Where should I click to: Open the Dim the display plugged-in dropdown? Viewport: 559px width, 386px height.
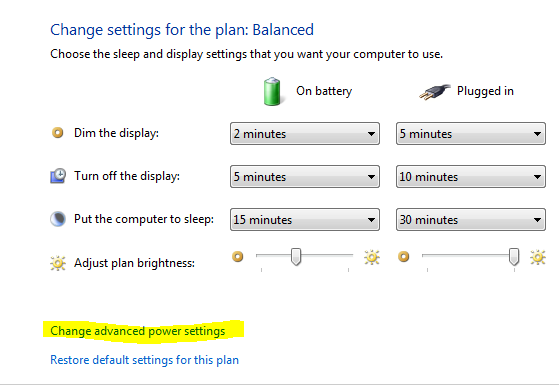[471, 134]
